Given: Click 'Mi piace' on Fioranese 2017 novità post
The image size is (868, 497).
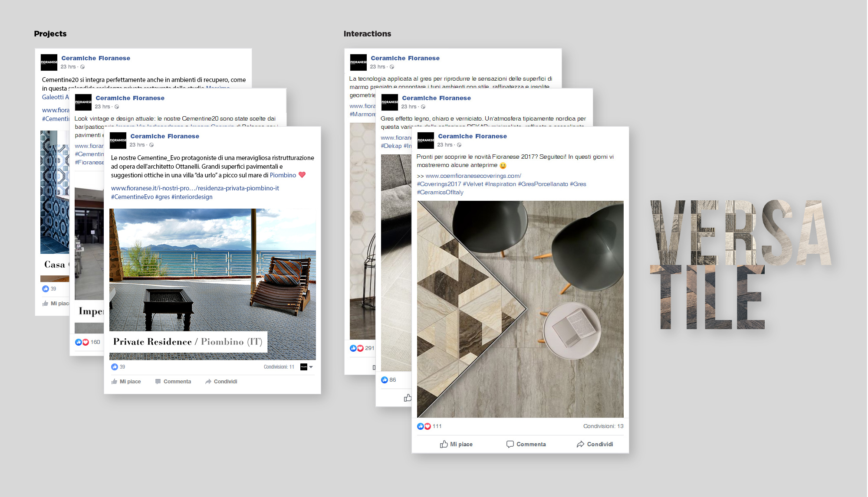Looking at the screenshot, I should 457,444.
